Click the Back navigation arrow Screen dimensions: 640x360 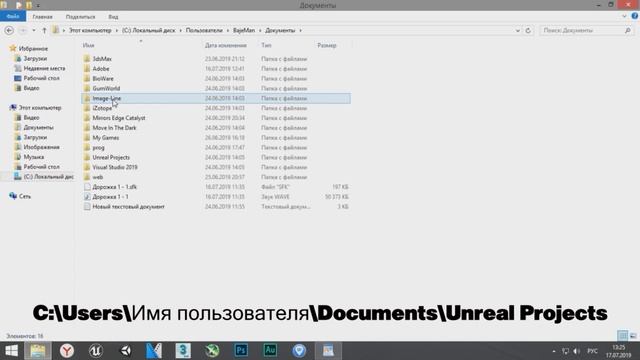click(9, 31)
